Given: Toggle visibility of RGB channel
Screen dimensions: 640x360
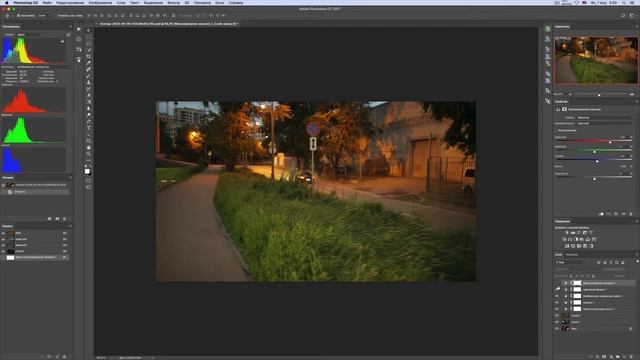Looking at the screenshot, I should 3,233.
